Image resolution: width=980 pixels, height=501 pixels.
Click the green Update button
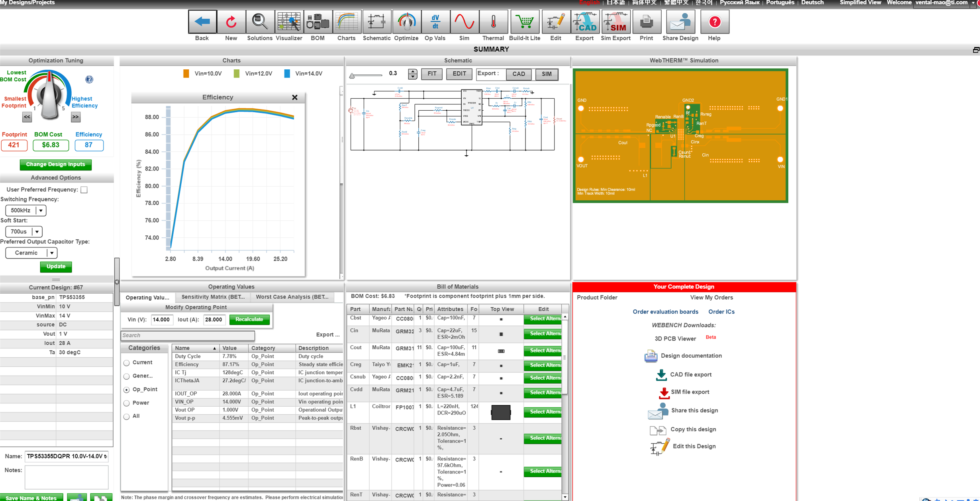[x=56, y=266]
